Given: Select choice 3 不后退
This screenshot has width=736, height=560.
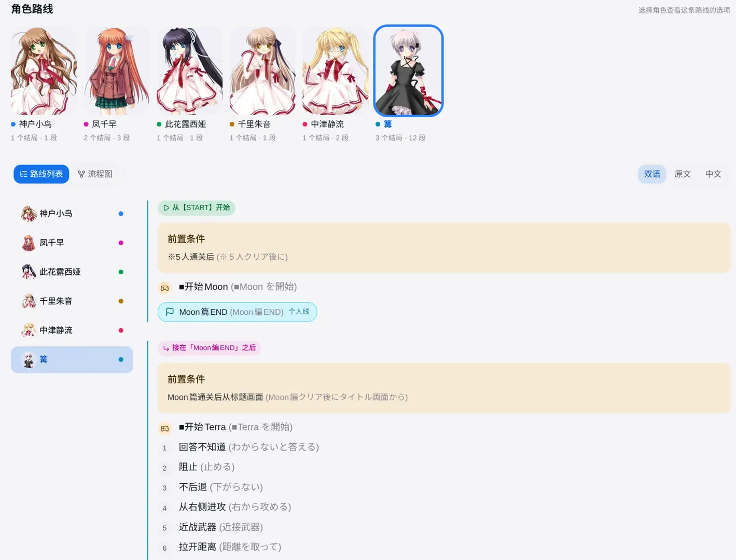Looking at the screenshot, I should 221,487.
